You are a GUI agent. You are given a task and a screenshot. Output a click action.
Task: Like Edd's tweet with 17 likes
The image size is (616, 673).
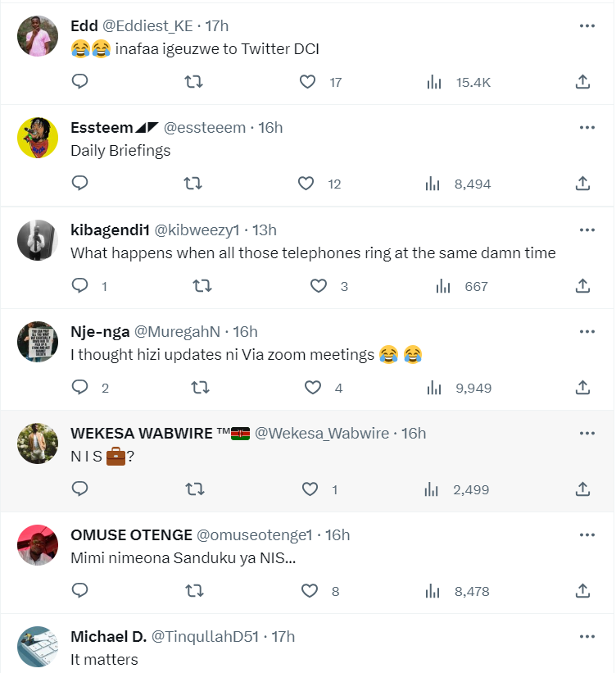coord(308,82)
